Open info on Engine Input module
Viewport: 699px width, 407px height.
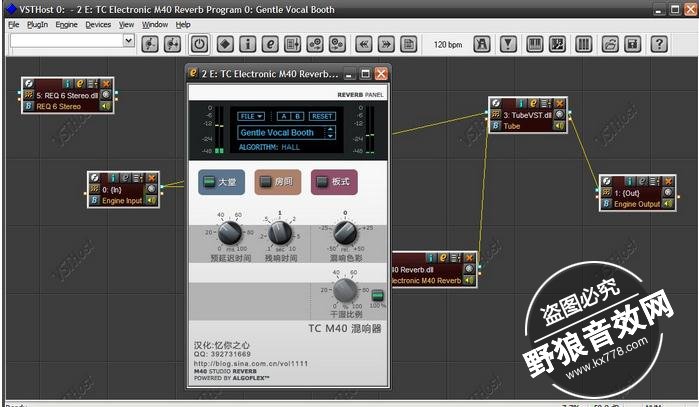(x=114, y=178)
